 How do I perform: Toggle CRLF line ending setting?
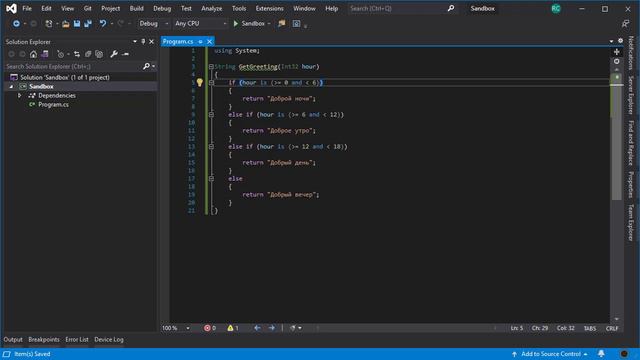click(612, 328)
